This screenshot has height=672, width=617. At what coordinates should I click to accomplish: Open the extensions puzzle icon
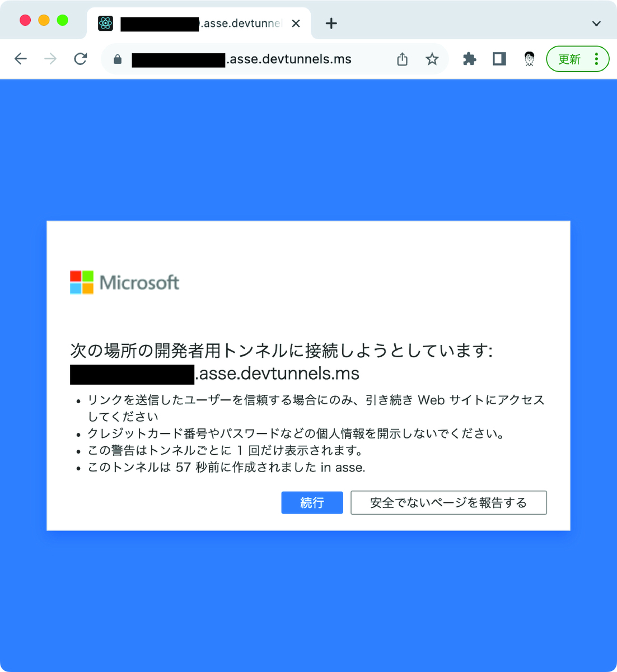(x=469, y=59)
